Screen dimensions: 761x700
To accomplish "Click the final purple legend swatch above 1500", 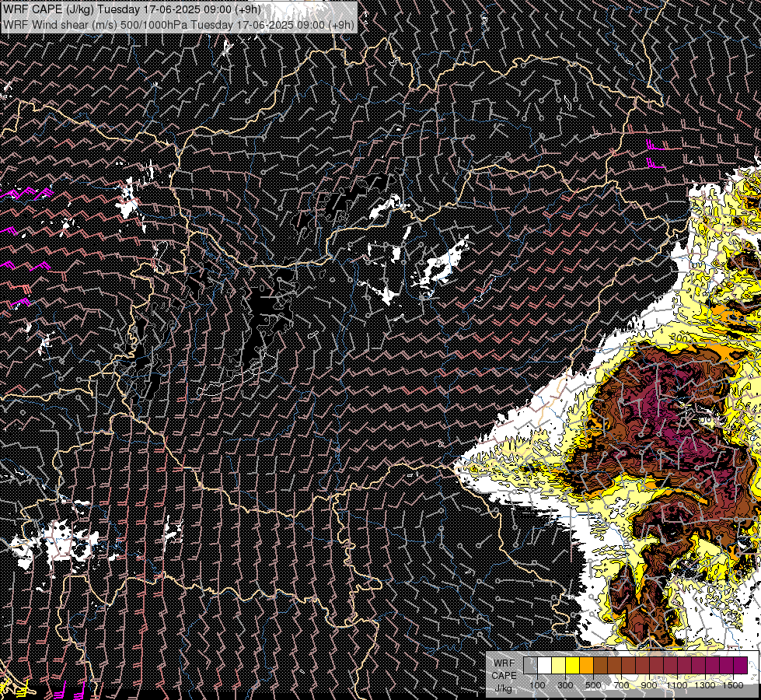I will [x=741, y=665].
